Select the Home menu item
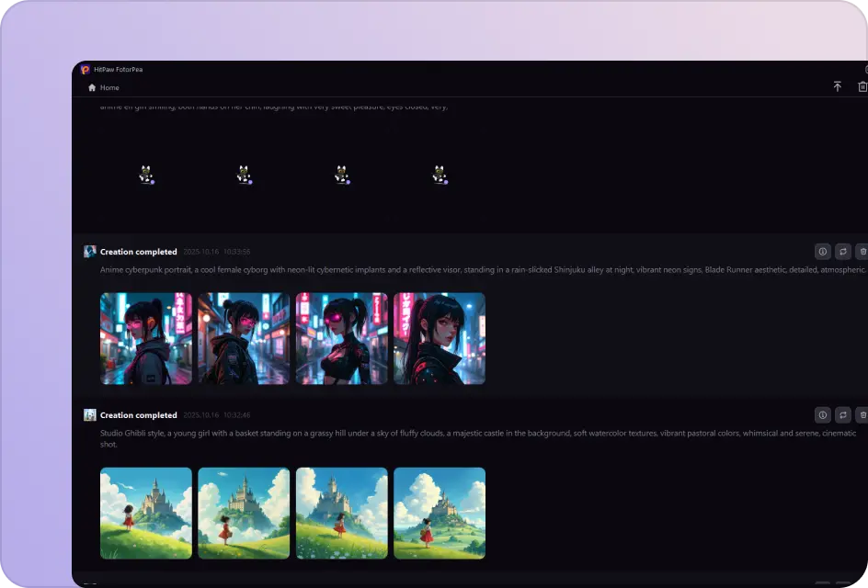 (x=103, y=87)
